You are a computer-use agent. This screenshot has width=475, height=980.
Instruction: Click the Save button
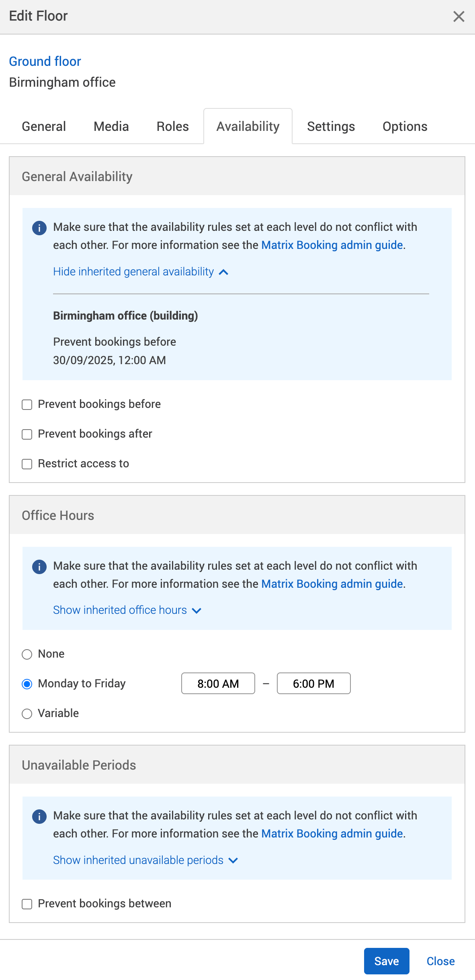[x=386, y=961]
